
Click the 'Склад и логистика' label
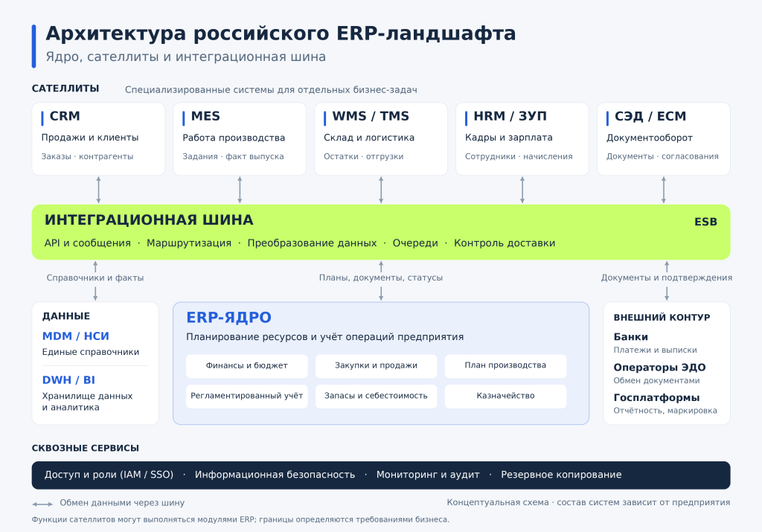tap(369, 138)
